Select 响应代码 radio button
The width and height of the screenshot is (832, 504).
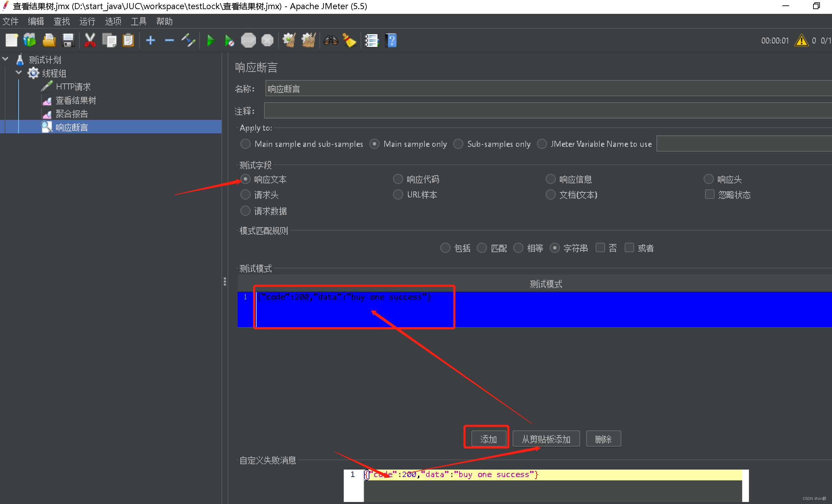point(398,179)
